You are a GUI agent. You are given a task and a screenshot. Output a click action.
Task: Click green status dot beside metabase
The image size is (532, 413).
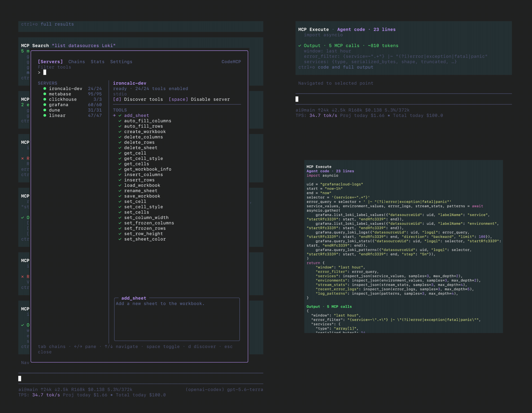coord(45,94)
